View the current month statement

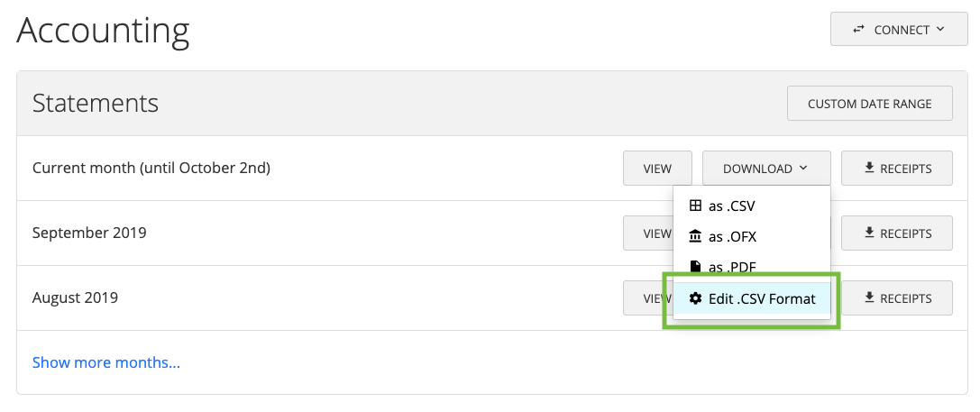(x=657, y=169)
